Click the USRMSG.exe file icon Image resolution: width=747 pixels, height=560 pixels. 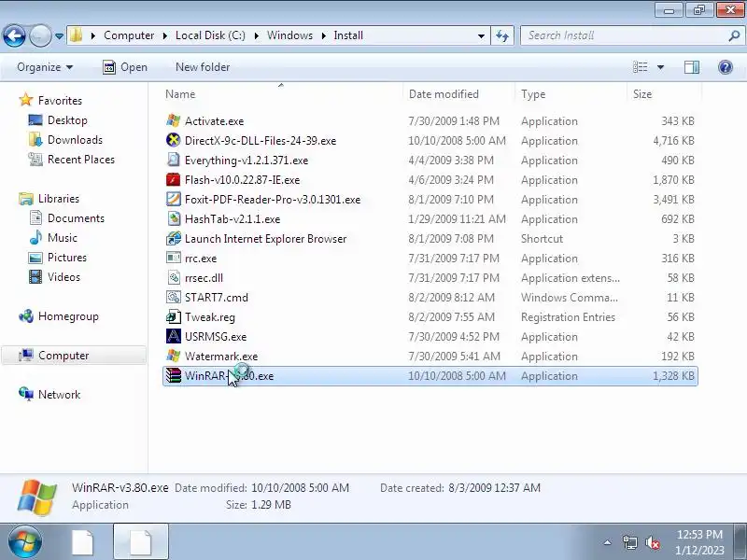174,336
